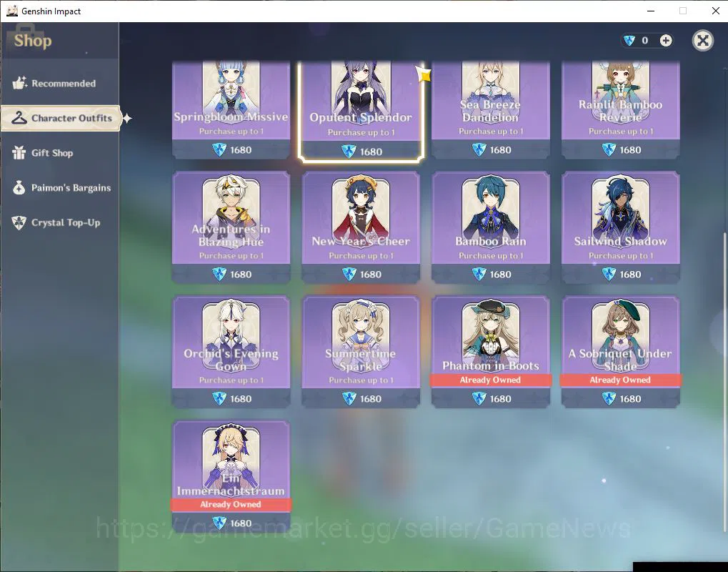
Task: Select Orchid's Evening Gown outfit
Action: pos(231,351)
